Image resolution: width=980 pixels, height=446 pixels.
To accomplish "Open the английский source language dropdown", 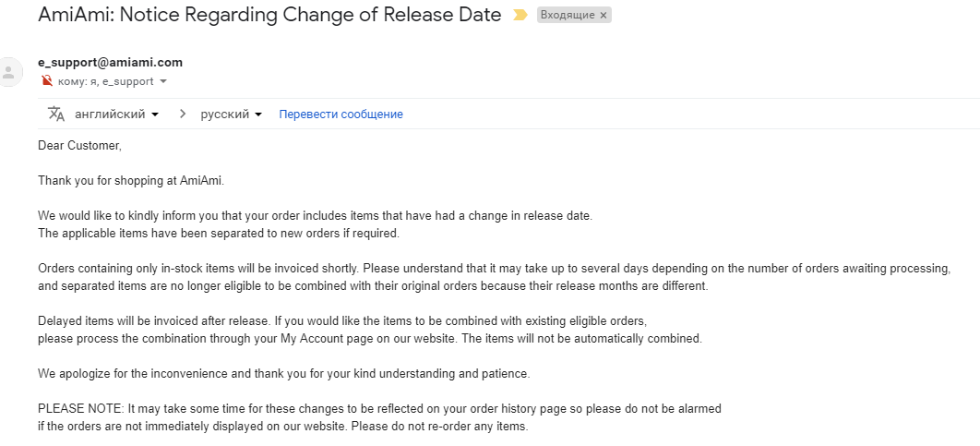I will point(116,115).
